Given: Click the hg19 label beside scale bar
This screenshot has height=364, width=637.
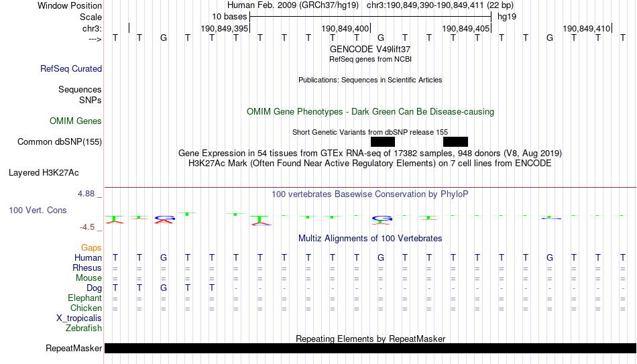Looking at the screenshot, I should pyautogui.click(x=507, y=17).
